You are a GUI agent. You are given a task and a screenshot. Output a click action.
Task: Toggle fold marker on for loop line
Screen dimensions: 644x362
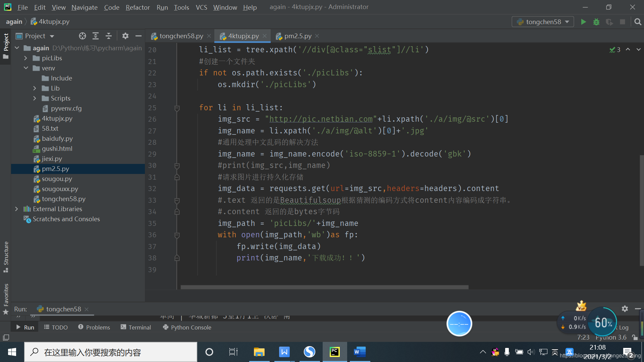tap(177, 108)
